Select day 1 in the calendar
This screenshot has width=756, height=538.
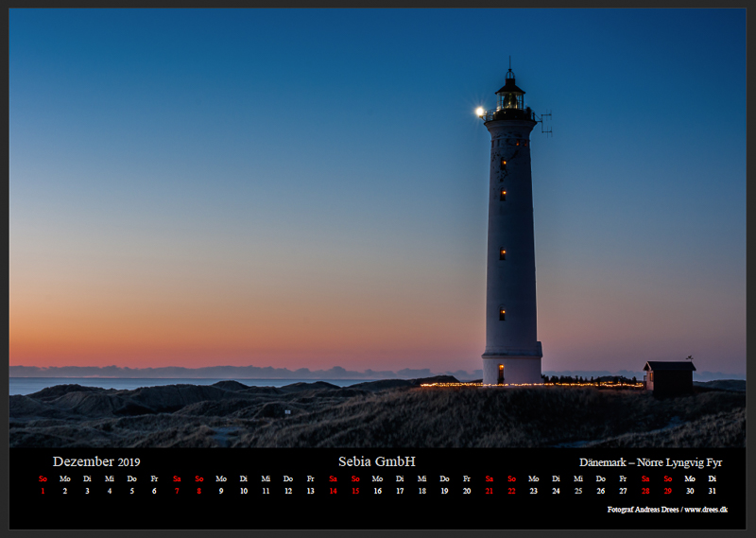click(x=43, y=491)
